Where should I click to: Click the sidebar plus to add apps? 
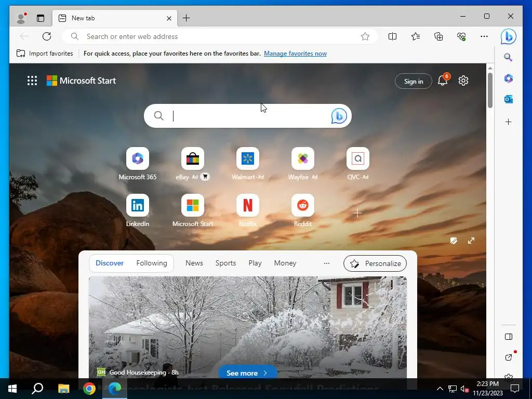pos(508,122)
